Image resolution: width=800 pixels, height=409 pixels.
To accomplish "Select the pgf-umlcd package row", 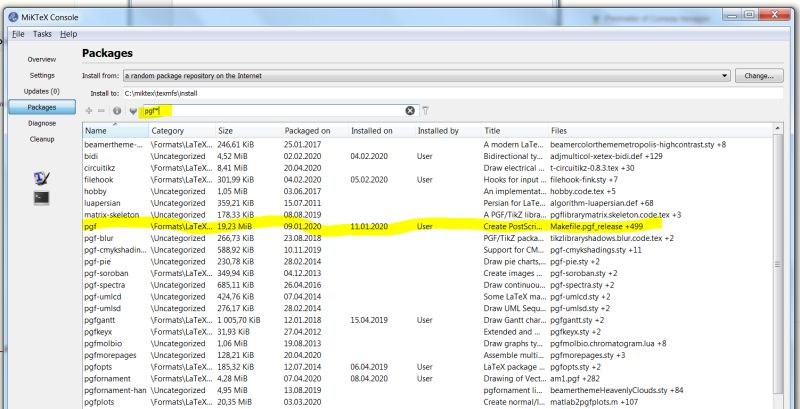I will point(428,297).
